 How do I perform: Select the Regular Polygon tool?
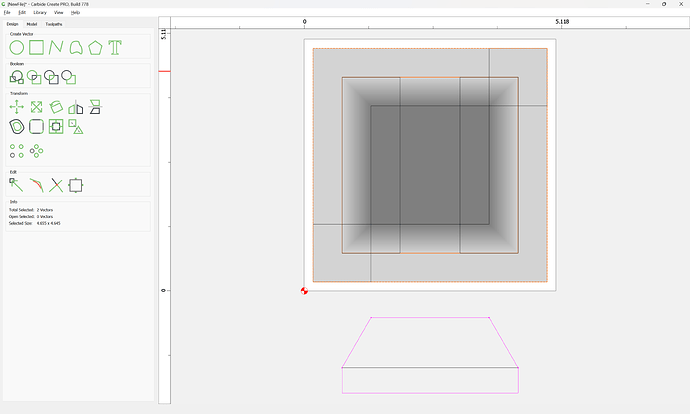click(95, 48)
